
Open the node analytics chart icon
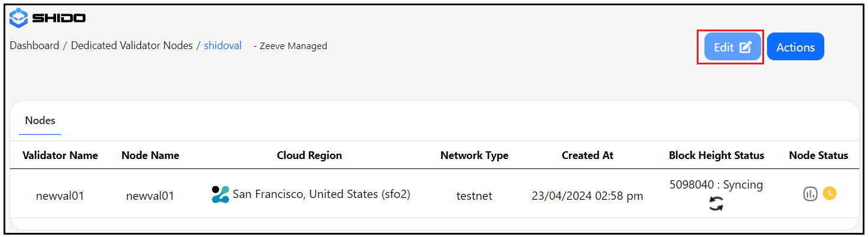coord(810,193)
